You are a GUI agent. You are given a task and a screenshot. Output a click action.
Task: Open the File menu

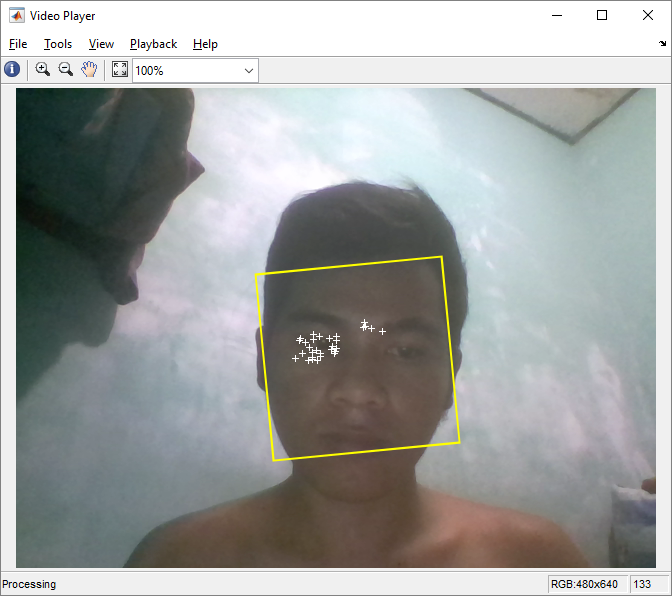(18, 44)
